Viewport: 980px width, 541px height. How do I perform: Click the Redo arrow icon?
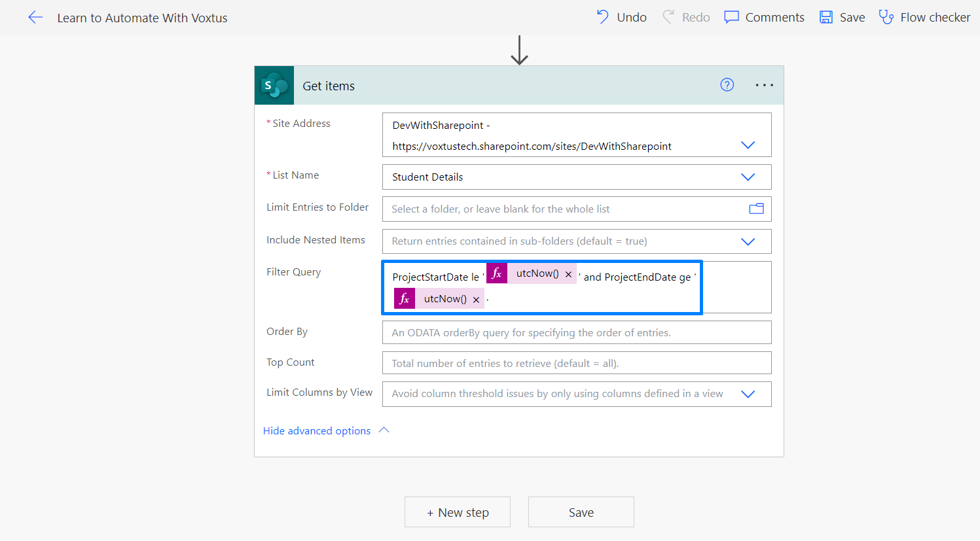[x=668, y=17]
